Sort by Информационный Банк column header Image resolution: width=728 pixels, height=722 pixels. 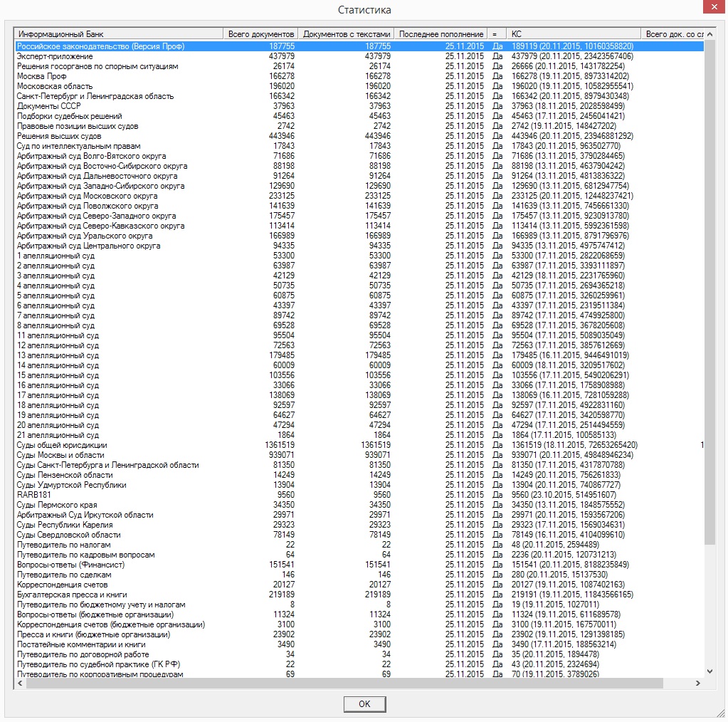click(x=118, y=34)
